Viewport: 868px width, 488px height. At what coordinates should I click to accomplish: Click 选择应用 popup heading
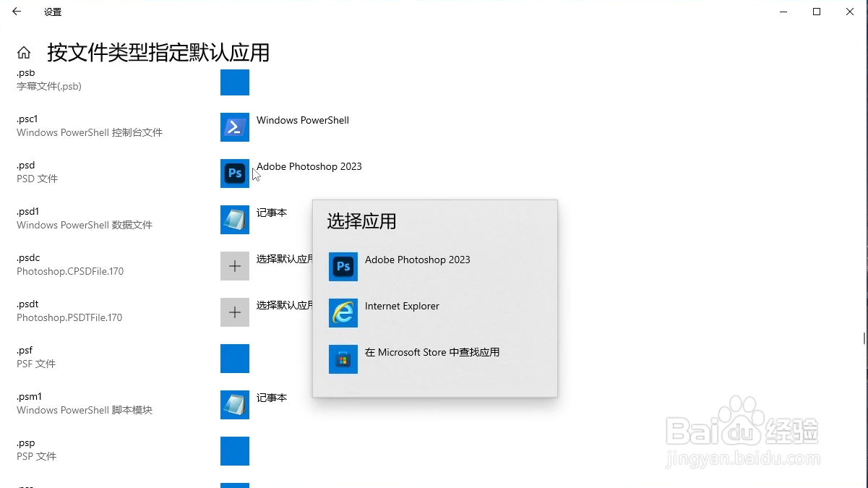[x=361, y=221]
